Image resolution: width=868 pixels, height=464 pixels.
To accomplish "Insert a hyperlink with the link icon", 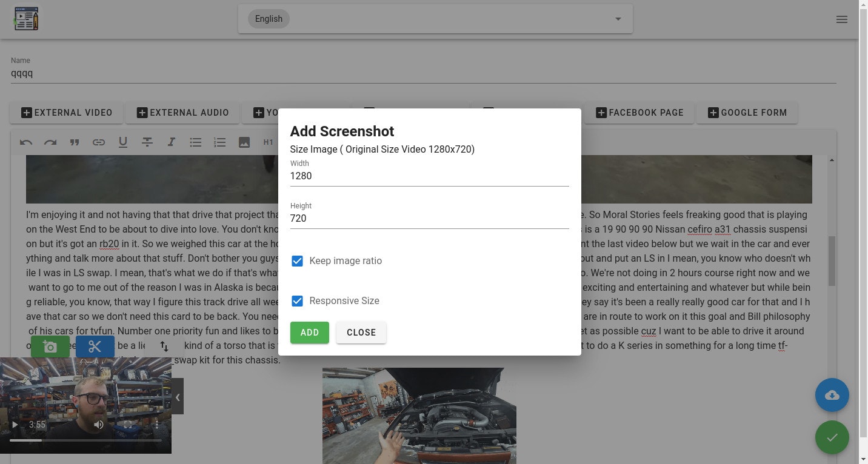I will point(99,142).
